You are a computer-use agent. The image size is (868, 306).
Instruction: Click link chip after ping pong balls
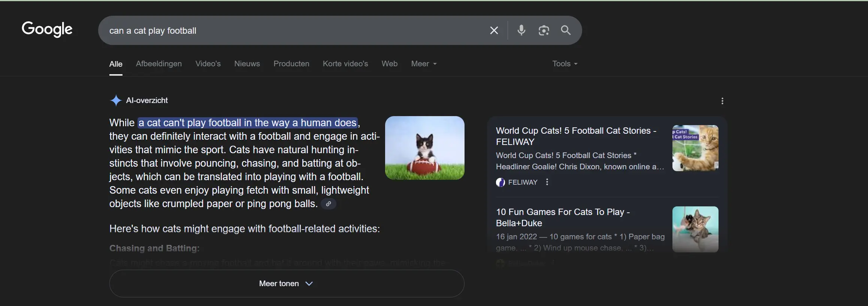pyautogui.click(x=329, y=204)
